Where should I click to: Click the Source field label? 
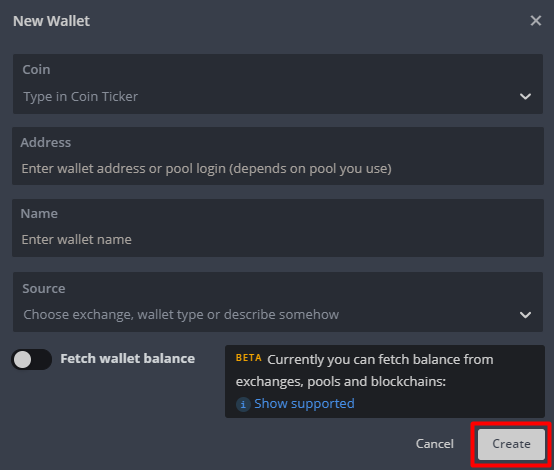pos(44,288)
